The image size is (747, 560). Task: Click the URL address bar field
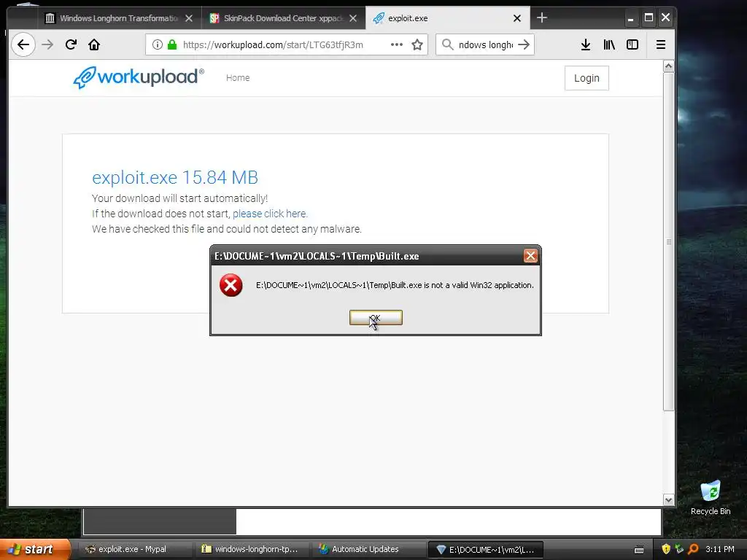click(286, 44)
